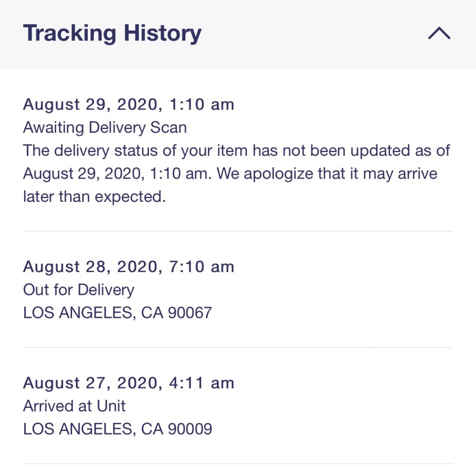
Task: Click the Awaiting Delivery Scan status
Action: (x=105, y=127)
